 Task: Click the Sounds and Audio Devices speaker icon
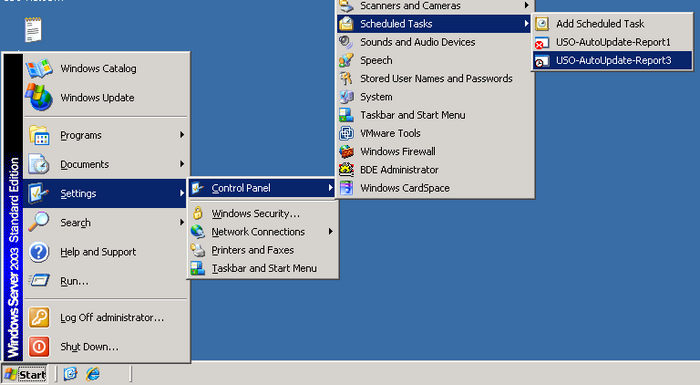click(346, 42)
